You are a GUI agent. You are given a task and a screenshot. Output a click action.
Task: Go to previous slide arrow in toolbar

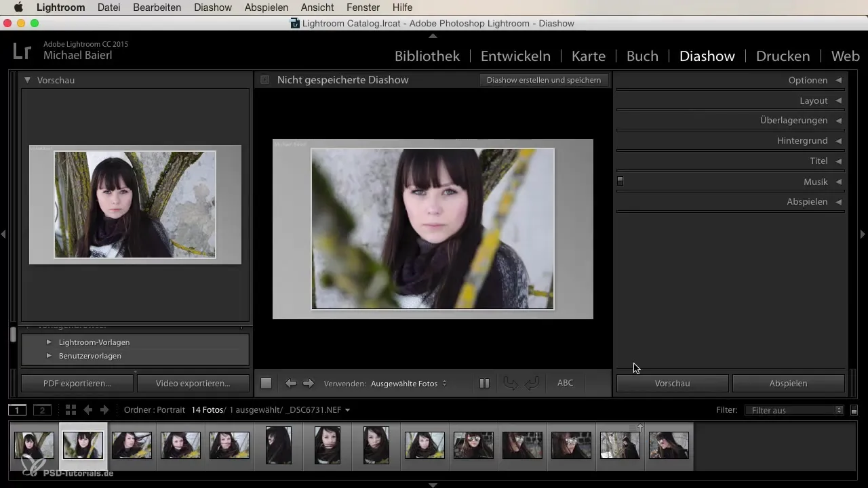tap(290, 384)
